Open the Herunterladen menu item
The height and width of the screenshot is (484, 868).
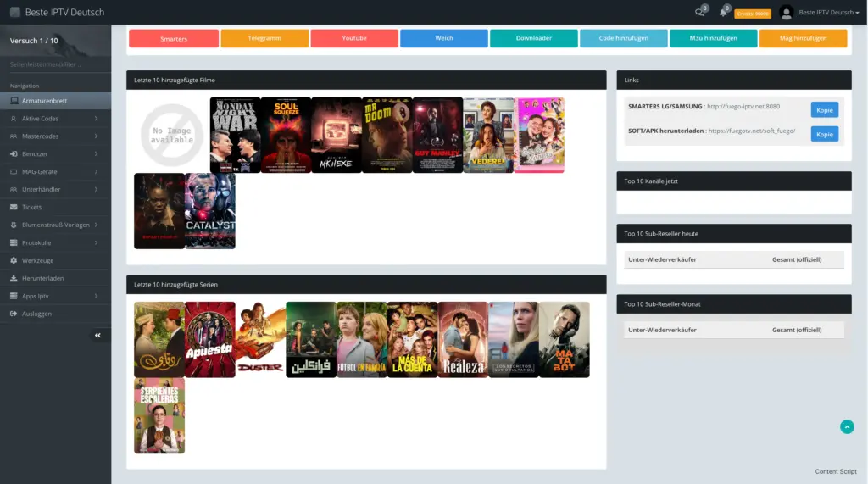pyautogui.click(x=55, y=278)
